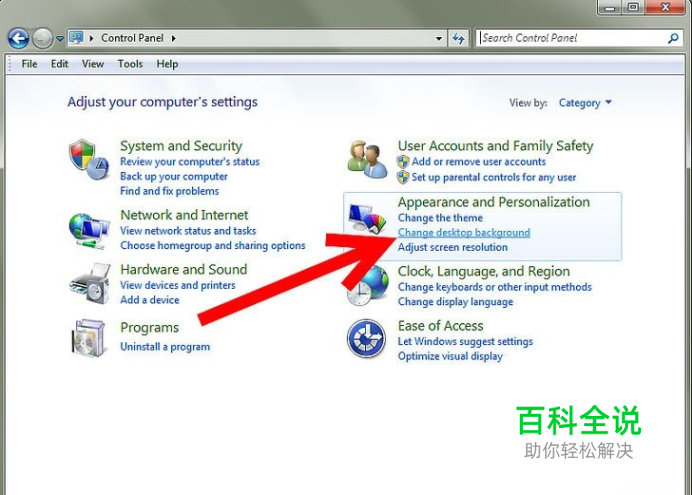This screenshot has width=692, height=495.
Task: Select Change desktop background link
Action: (464, 232)
